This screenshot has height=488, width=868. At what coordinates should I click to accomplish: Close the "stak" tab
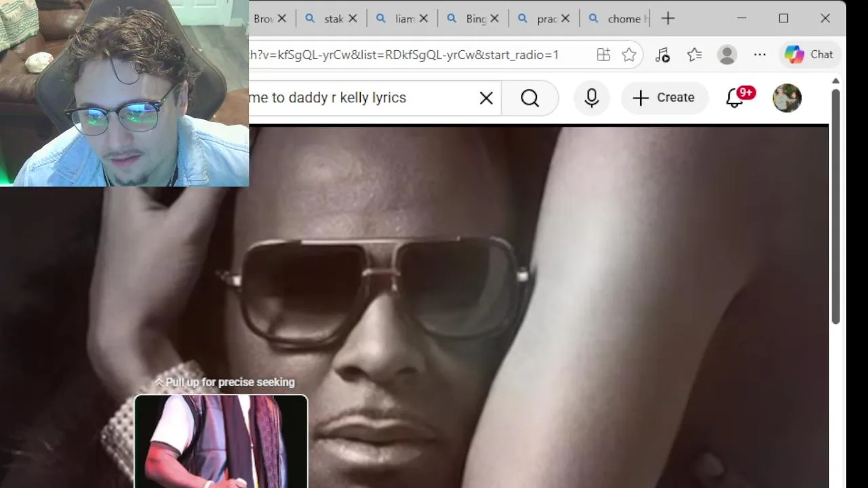click(x=353, y=19)
